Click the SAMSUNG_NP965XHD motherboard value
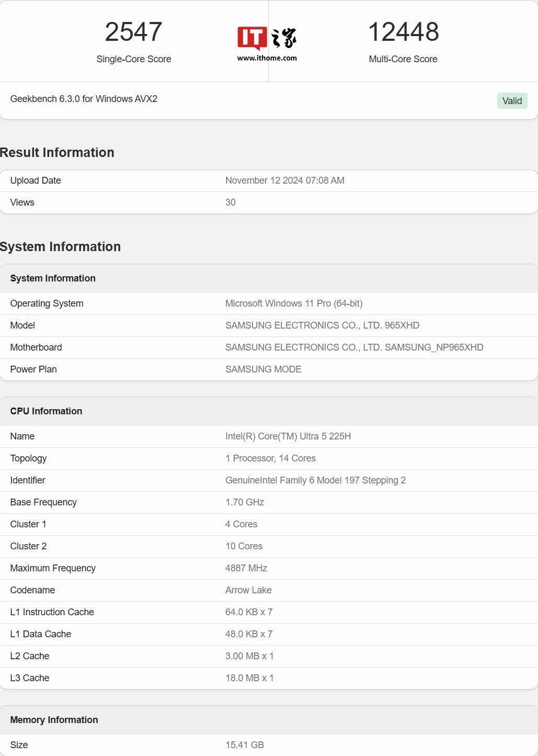 [354, 347]
